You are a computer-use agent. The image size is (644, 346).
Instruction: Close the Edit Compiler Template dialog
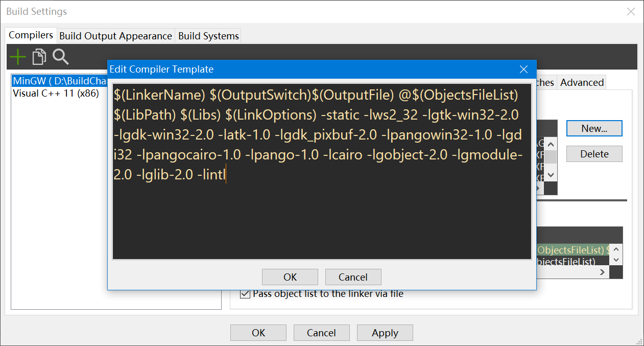tap(523, 70)
